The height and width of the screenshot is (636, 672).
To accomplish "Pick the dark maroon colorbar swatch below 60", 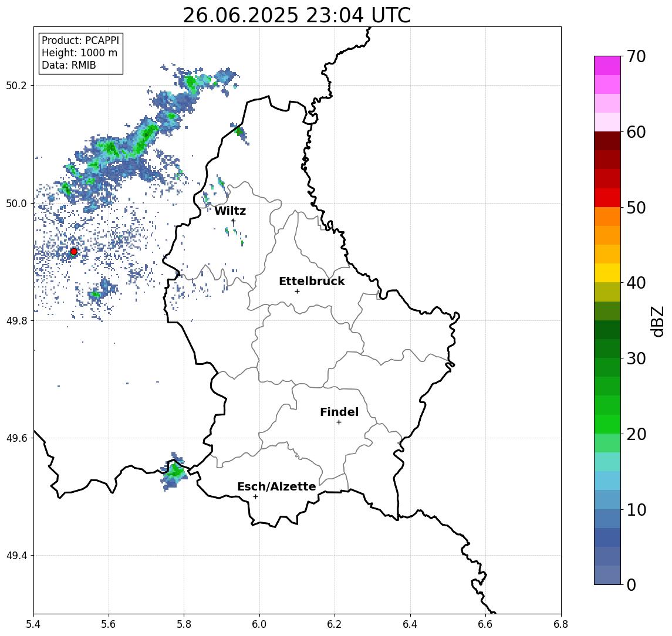I will (x=607, y=141).
